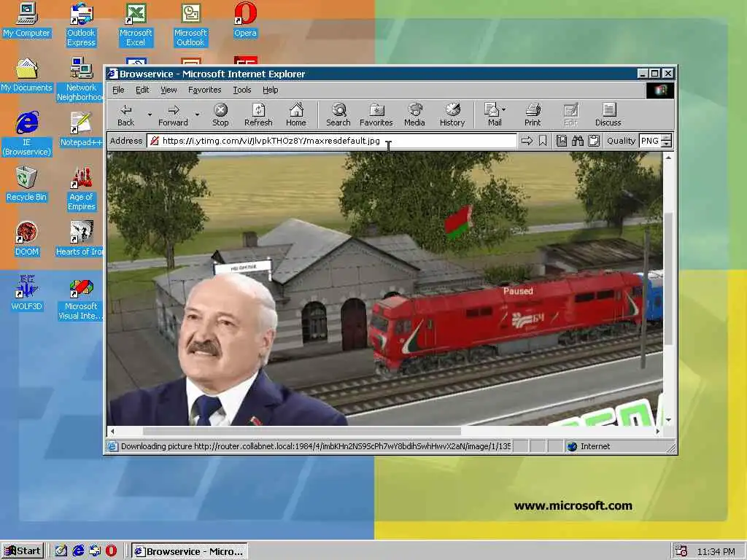Click the clipboard icon
Image resolution: width=747 pixels, height=560 pixels.
pos(594,141)
